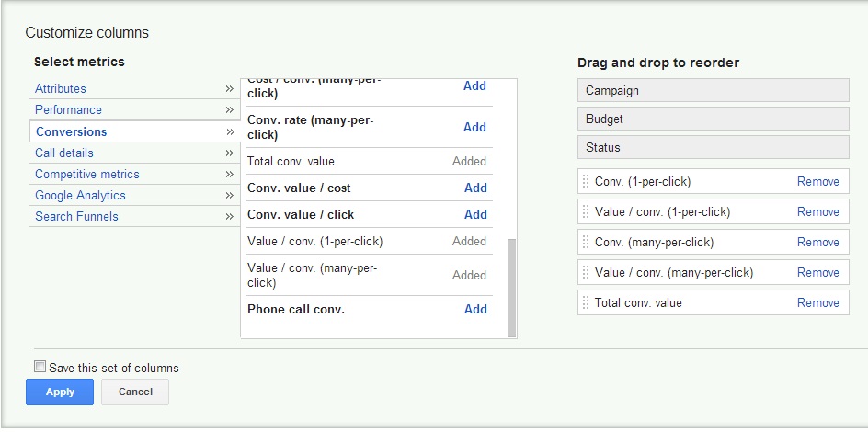868x432 pixels.
Task: Add Cost / conv. (many-per-click) column
Action: coord(474,85)
